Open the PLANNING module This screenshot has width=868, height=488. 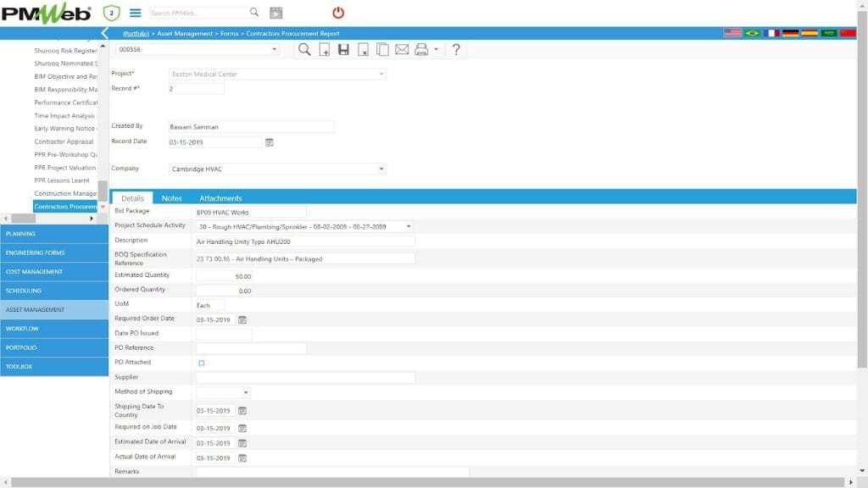54,234
